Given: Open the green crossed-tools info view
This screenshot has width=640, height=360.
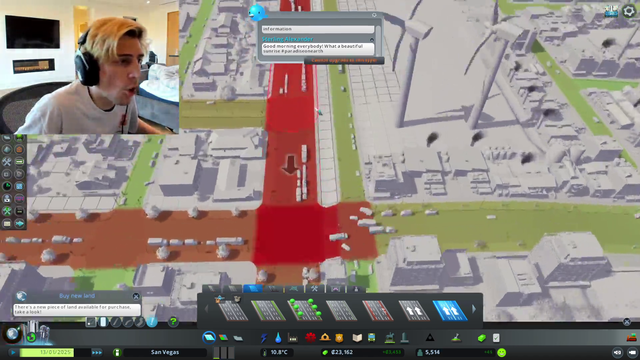Looking at the screenshot, I should click(7, 211).
